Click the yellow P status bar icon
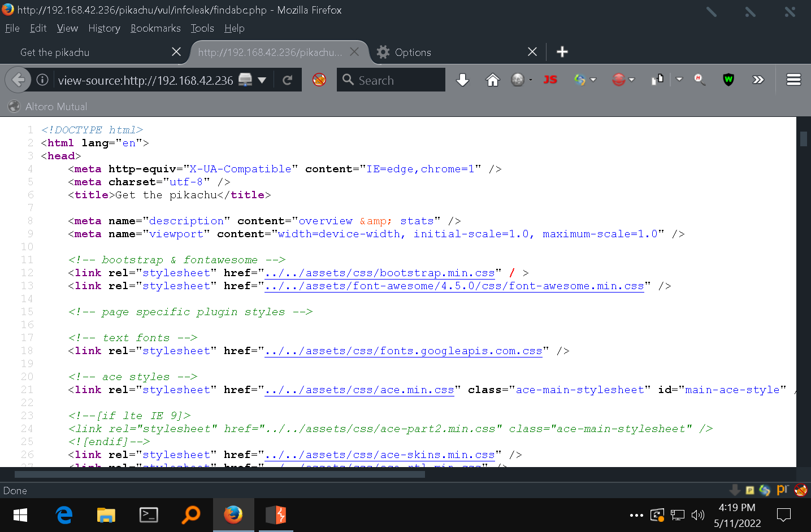Viewport: 811px width, 532px height. (x=750, y=490)
